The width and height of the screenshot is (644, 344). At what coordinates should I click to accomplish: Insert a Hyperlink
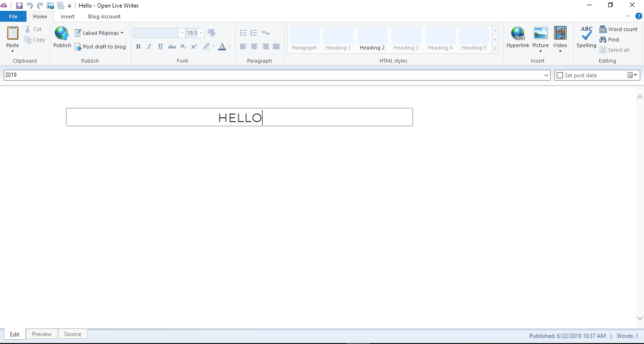point(518,38)
